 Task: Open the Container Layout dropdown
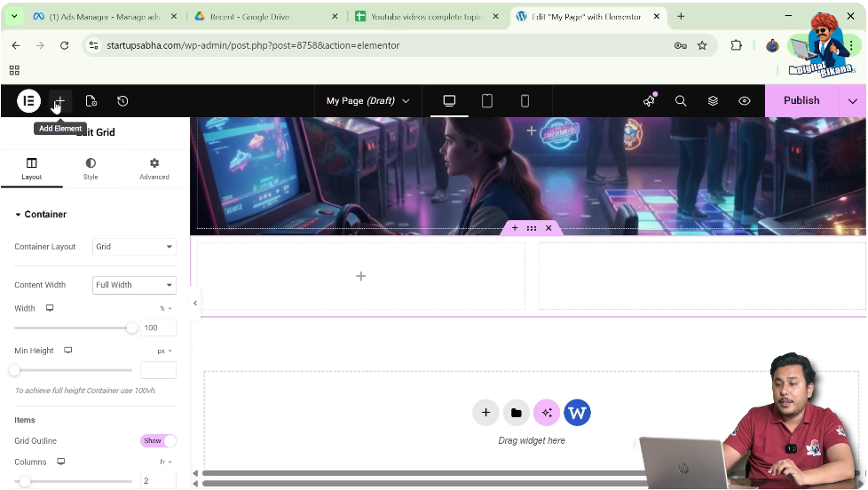click(x=134, y=247)
